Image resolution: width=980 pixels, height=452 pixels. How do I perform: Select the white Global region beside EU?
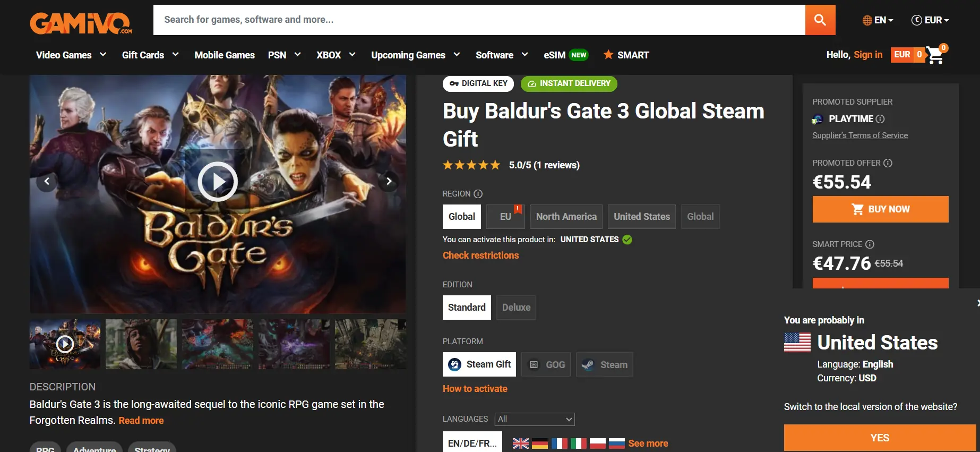(462, 217)
